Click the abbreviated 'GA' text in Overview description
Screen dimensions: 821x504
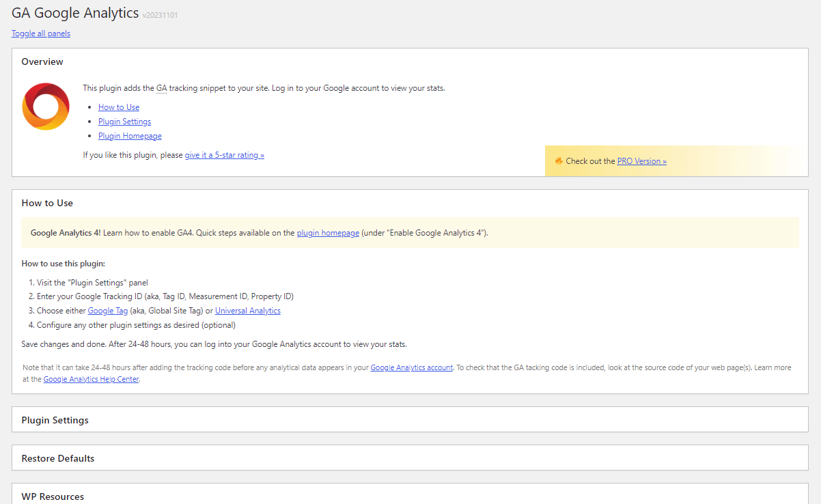(162, 88)
